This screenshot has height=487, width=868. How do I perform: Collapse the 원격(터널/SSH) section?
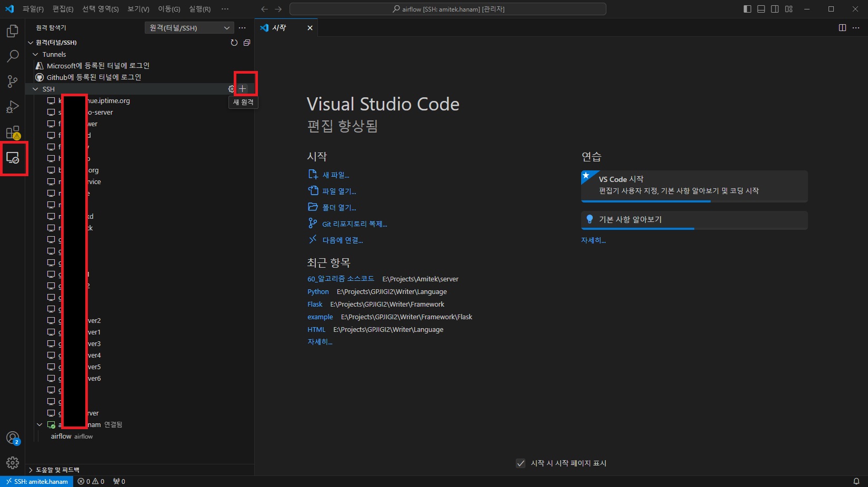pyautogui.click(x=31, y=43)
